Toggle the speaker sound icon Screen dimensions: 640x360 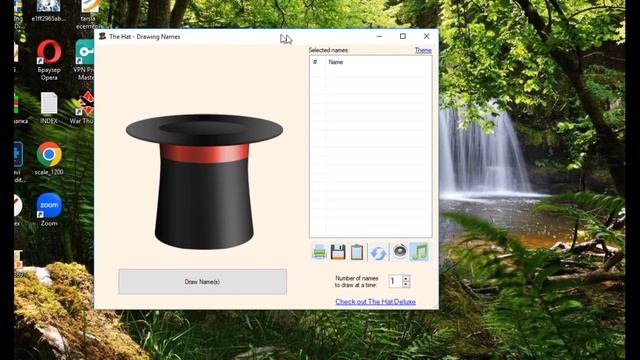point(400,251)
